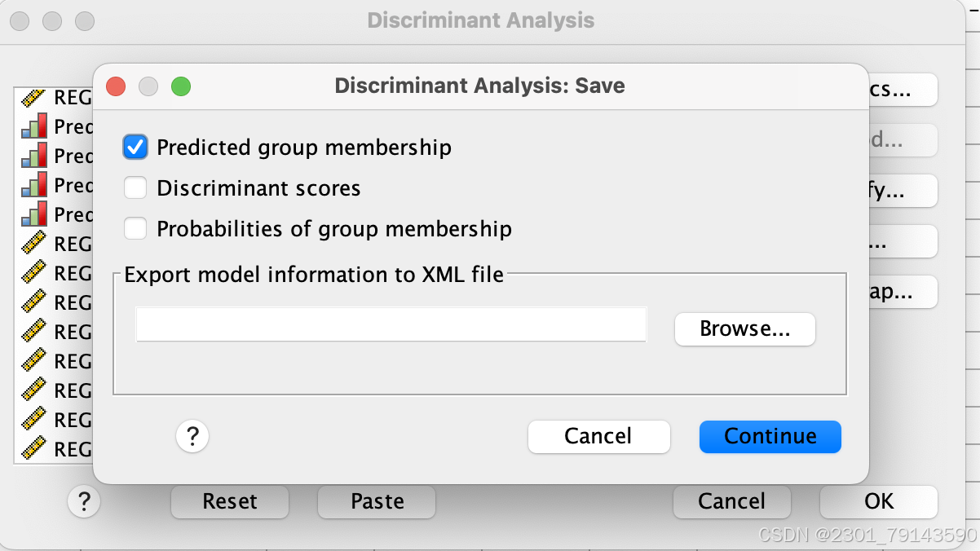This screenshot has width=980, height=551.
Task: Click the Reset button
Action: pyautogui.click(x=230, y=501)
